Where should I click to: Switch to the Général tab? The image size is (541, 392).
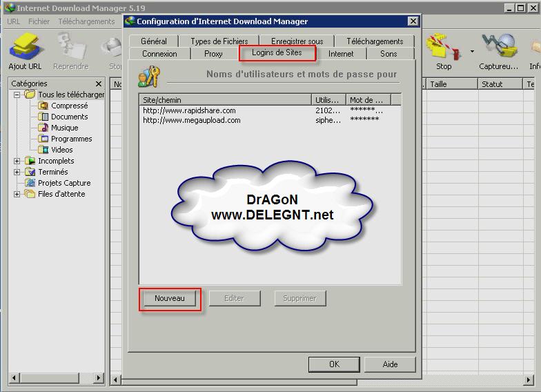[x=154, y=41]
